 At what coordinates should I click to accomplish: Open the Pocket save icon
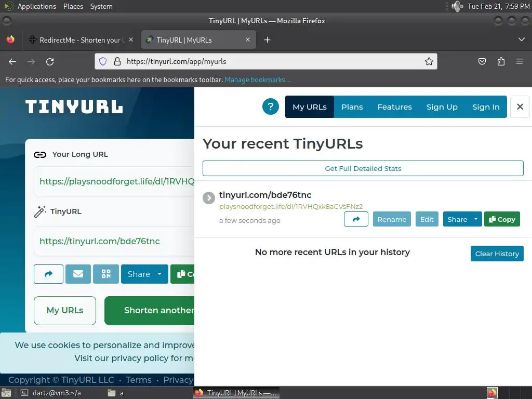pos(482,61)
